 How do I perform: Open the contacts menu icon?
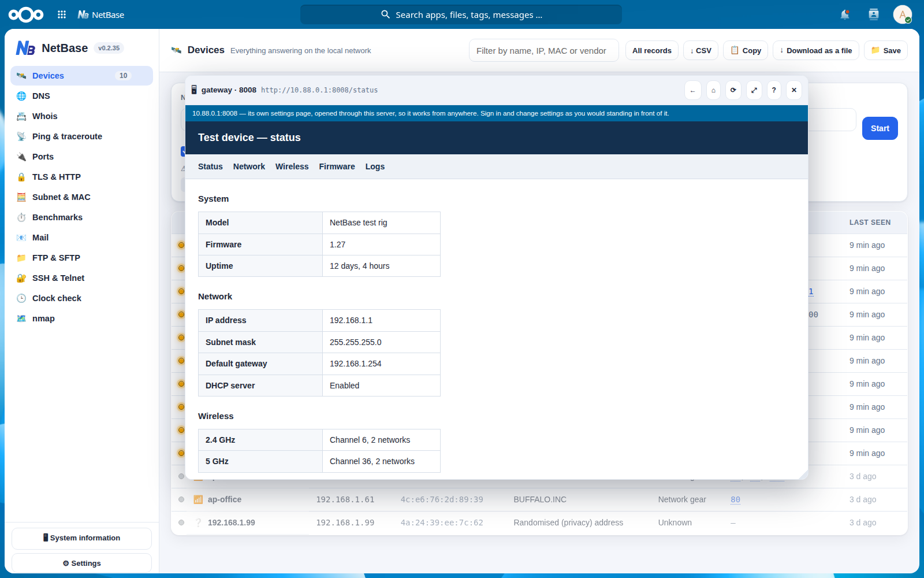[x=874, y=14]
